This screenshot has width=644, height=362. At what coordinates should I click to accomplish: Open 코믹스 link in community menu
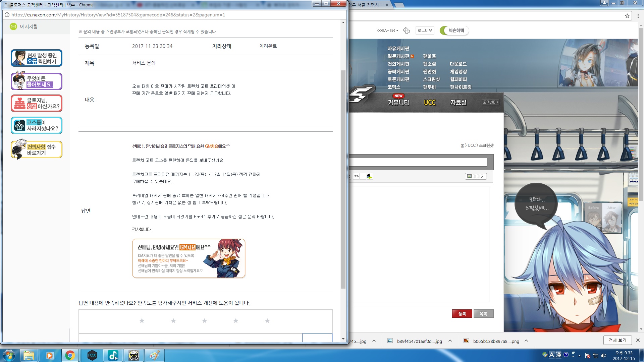tap(394, 87)
